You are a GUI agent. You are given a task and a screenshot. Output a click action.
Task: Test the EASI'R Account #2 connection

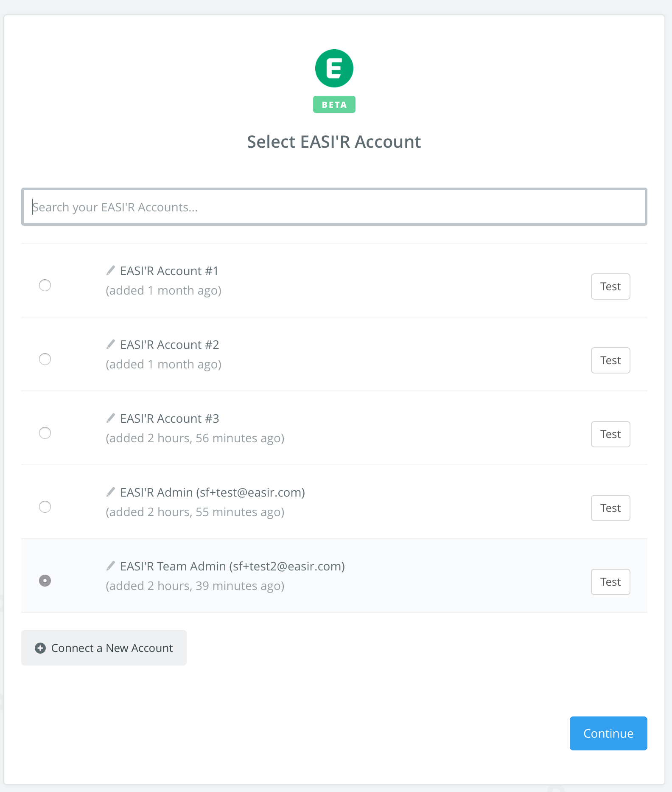click(610, 360)
